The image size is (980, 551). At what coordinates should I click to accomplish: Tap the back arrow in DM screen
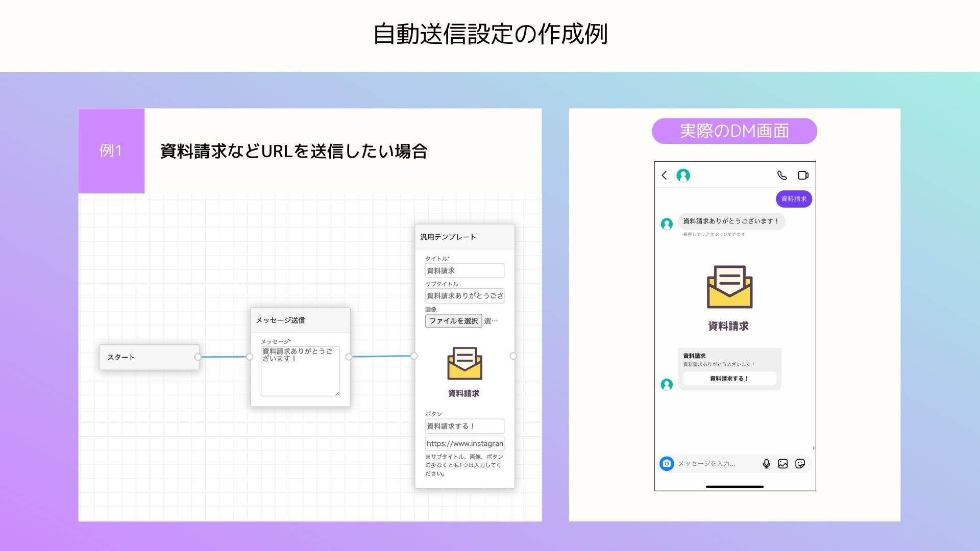pyautogui.click(x=664, y=176)
